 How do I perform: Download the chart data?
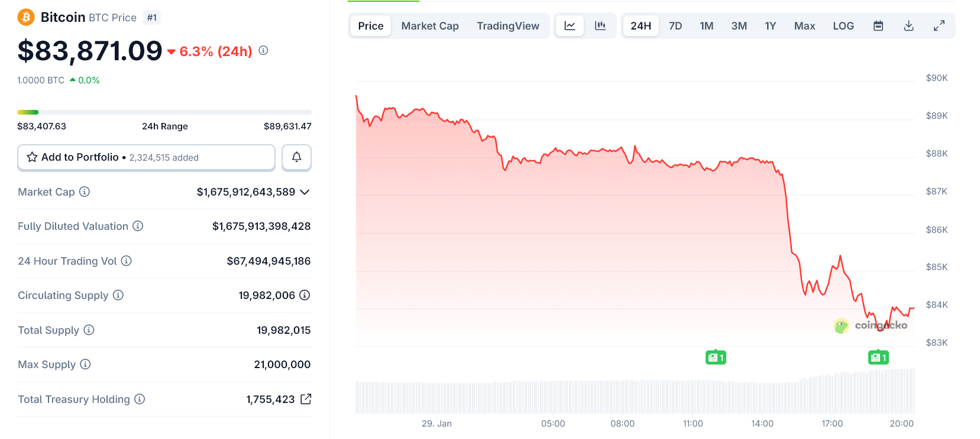tap(909, 25)
